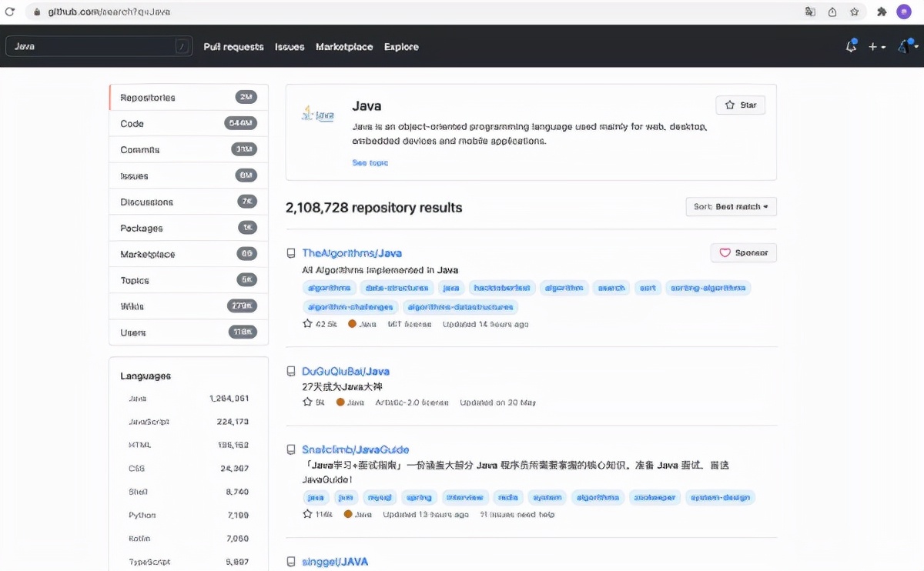Select the Code filter in the sidebar

132,124
